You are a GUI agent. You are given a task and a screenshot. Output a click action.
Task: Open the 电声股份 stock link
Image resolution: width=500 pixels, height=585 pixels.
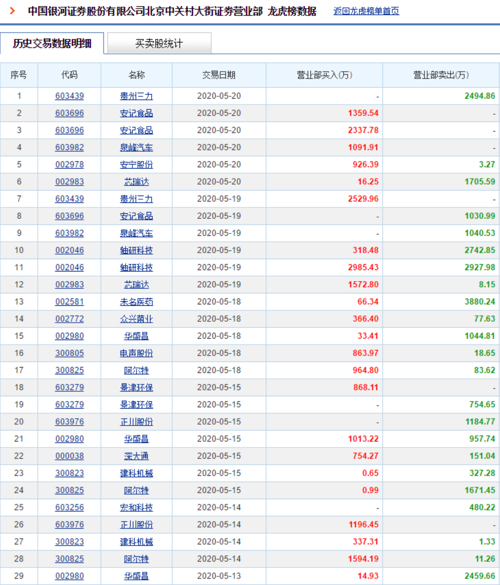click(136, 353)
